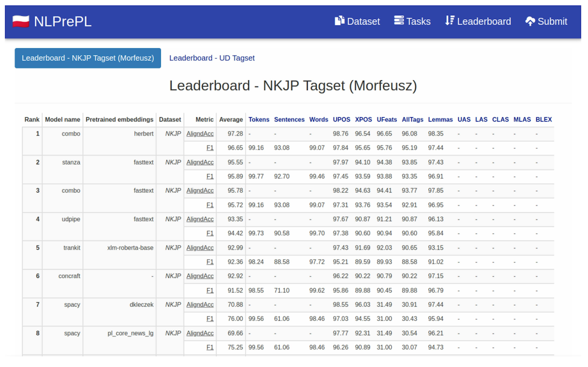
Task: Click the 'pl_core_news_lg' embeddings cell
Action: pyautogui.click(x=131, y=333)
